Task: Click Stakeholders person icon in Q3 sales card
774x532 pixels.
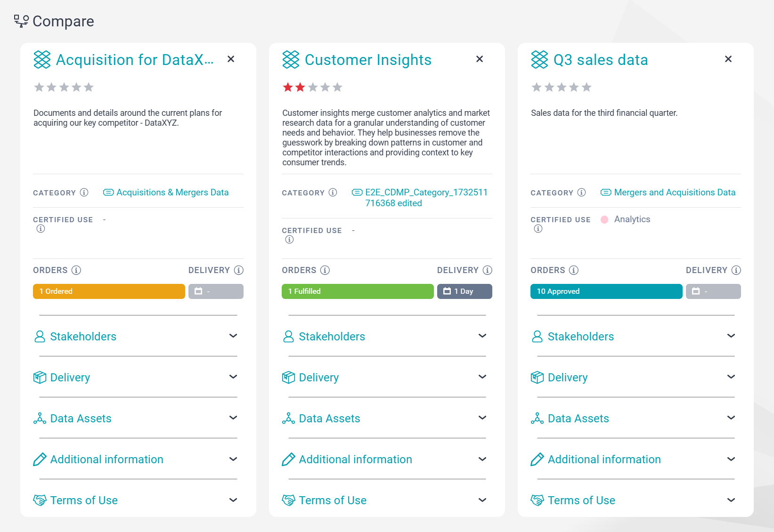Action: coord(538,336)
